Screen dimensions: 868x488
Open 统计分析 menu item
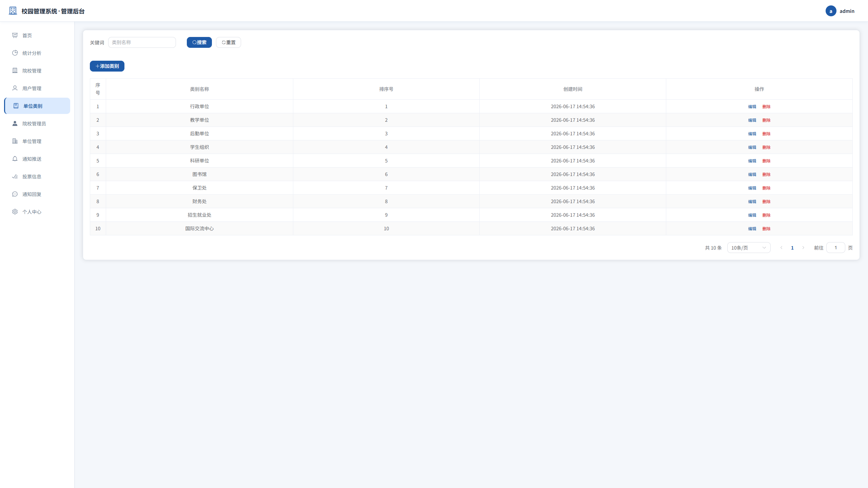point(37,53)
